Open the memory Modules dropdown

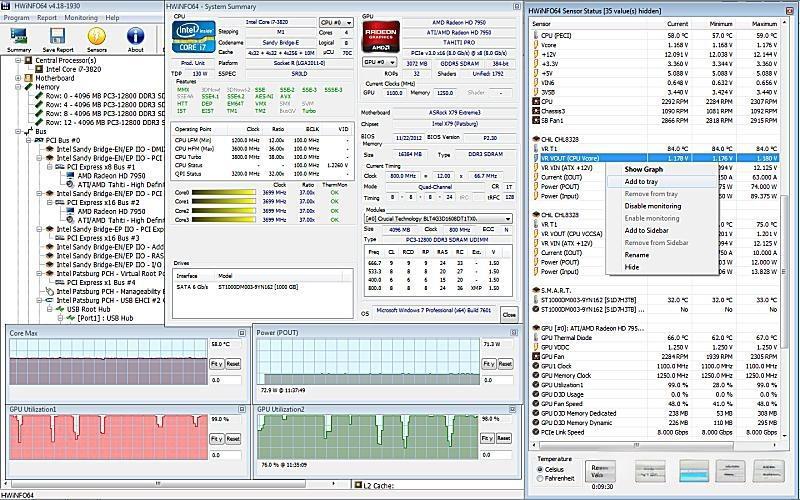438,218
